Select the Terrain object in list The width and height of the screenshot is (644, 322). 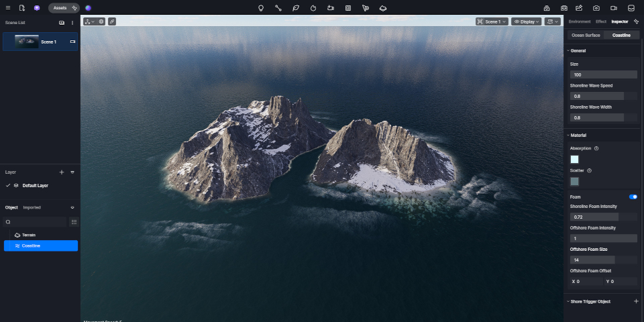pos(28,235)
